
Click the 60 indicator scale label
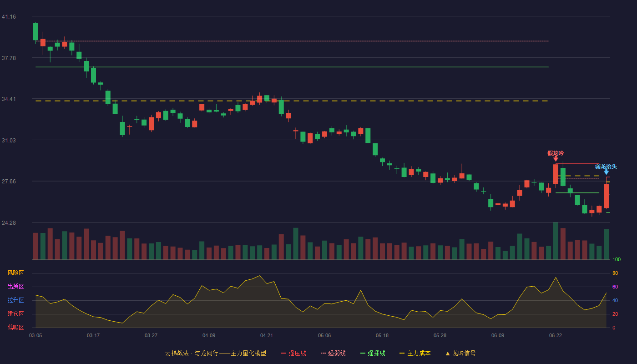615,287
